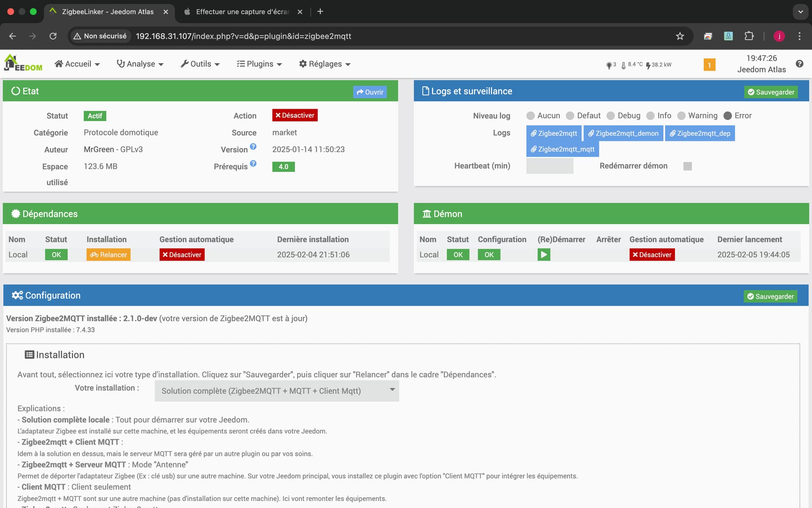Open the Analyse menu dropdown
812x508 pixels.
pos(140,64)
